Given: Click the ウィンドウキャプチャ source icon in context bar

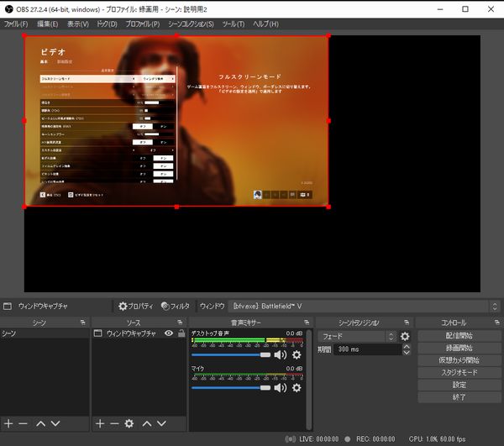Looking at the screenshot, I should (x=8, y=307).
